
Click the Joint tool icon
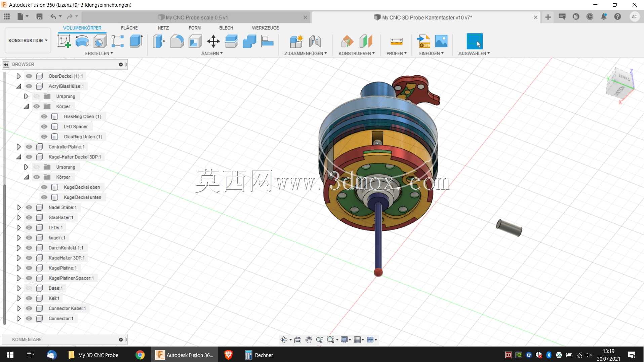tap(315, 41)
